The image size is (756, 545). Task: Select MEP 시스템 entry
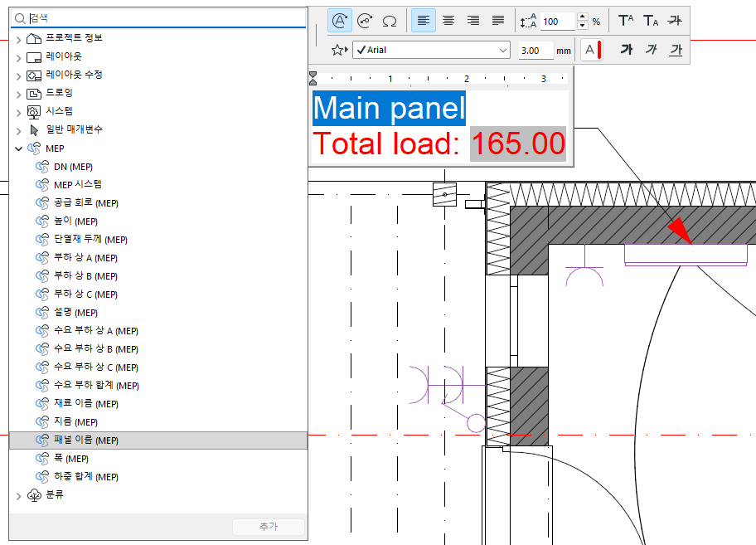158,185
